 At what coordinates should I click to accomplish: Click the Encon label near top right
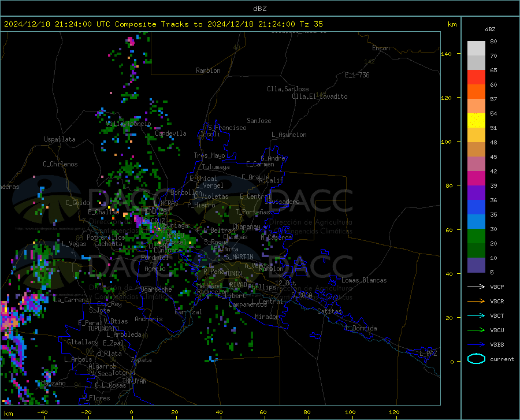(381, 48)
